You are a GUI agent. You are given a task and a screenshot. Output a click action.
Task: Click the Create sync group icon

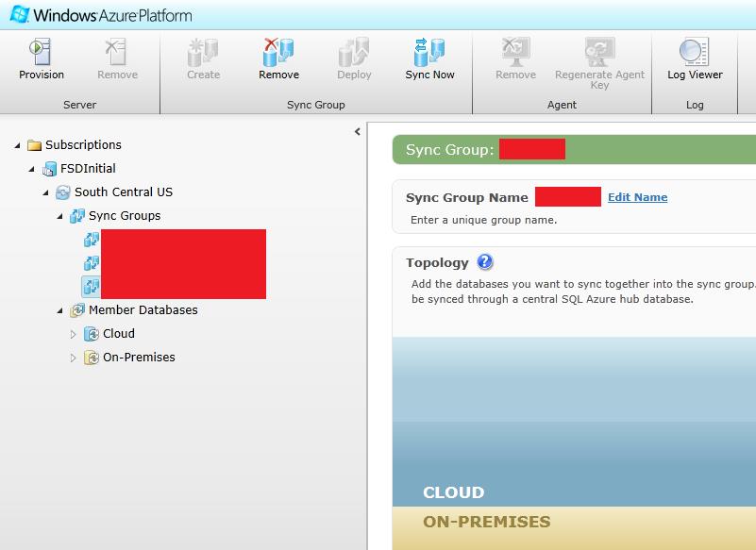coord(203,52)
